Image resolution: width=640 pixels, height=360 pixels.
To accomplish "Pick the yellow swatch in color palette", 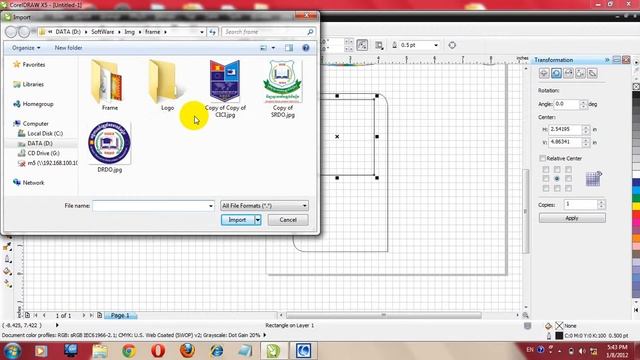I will point(636,207).
